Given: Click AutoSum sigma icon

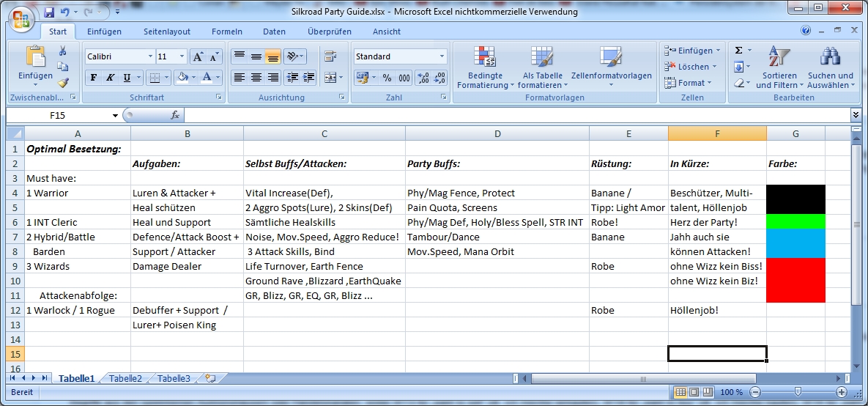Looking at the screenshot, I should pyautogui.click(x=738, y=51).
